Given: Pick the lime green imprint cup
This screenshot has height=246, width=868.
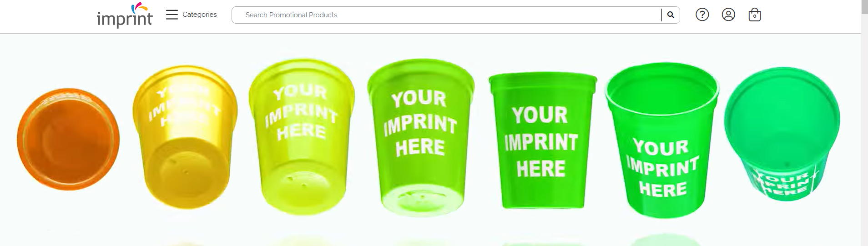Looking at the screenshot, I should [421, 137].
